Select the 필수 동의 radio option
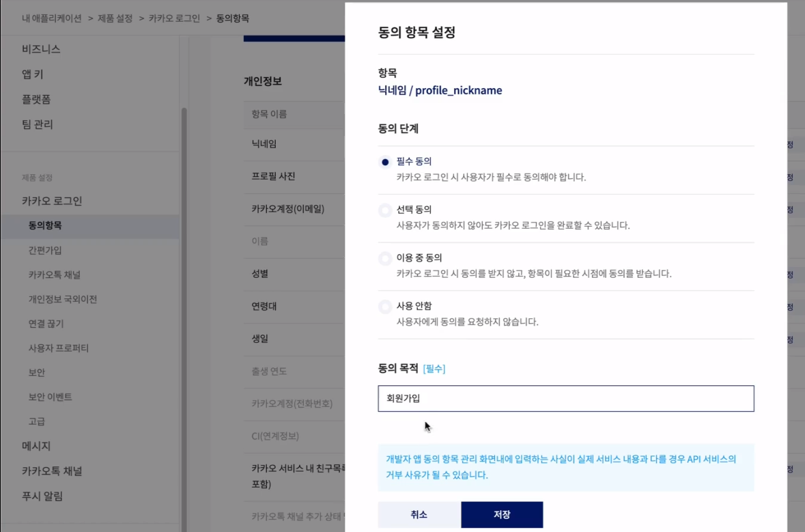The width and height of the screenshot is (805, 532). coord(385,162)
